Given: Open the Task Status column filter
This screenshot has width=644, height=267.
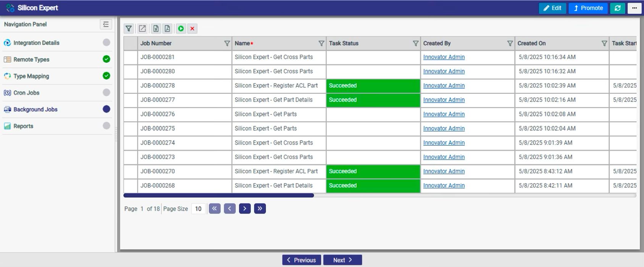Looking at the screenshot, I should click(x=416, y=43).
